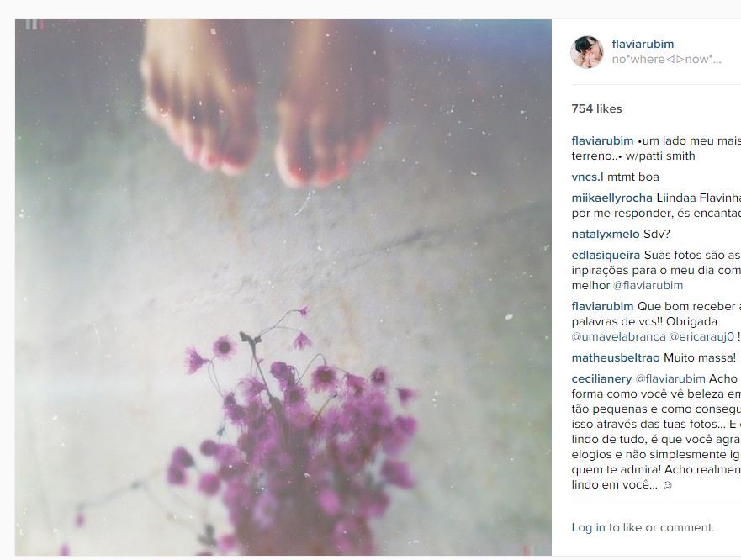Open natalyxmelo's profile link
Image resolution: width=741 pixels, height=560 pixels.
pyautogui.click(x=606, y=234)
